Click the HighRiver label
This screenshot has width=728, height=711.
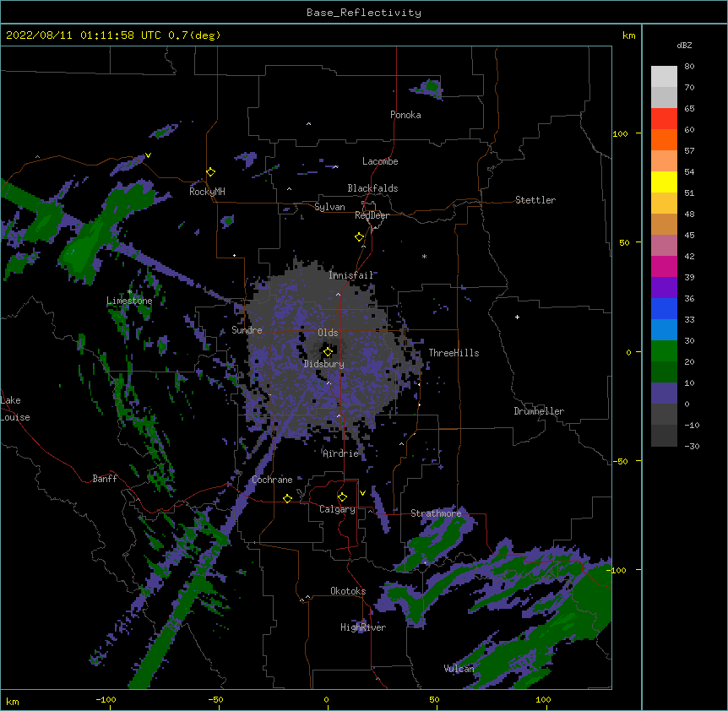coord(363,627)
